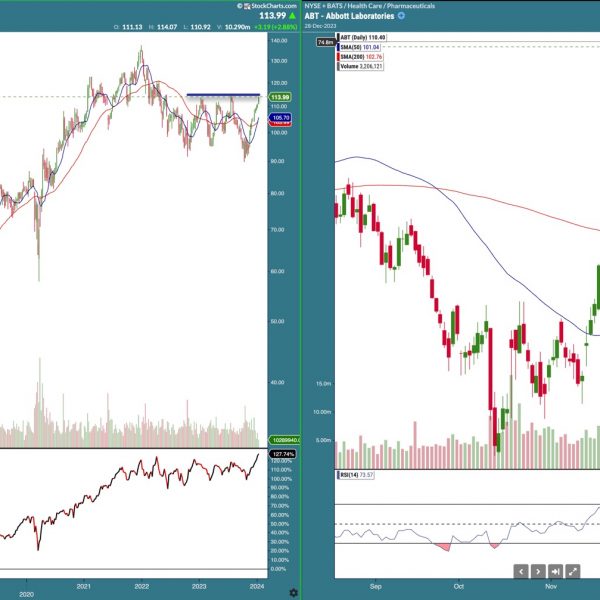This screenshot has height=600, width=600.
Task: Select the RSI(14) 73.57 legend label
Action: coord(356,475)
